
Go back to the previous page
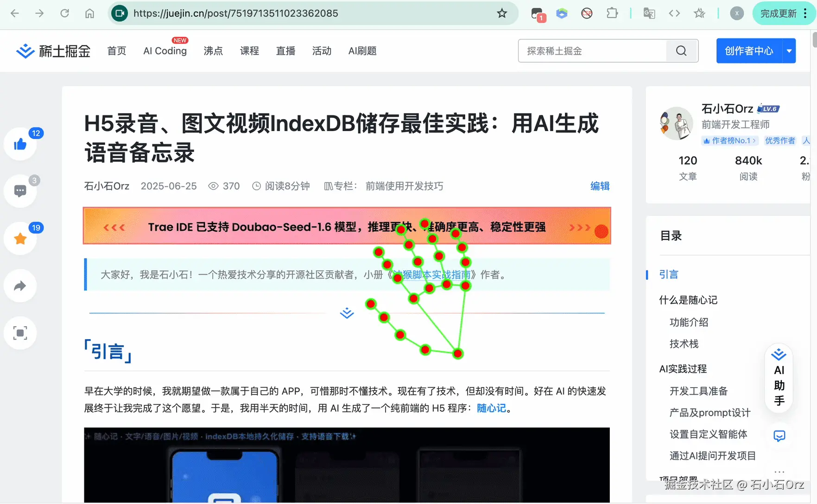coord(15,13)
